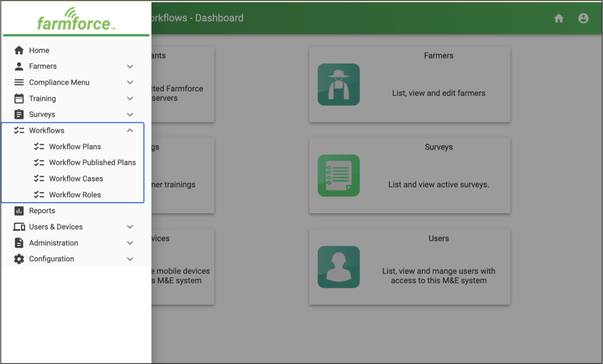Open the Farmers dashboard card
This screenshot has width=603, height=364.
pos(409,84)
